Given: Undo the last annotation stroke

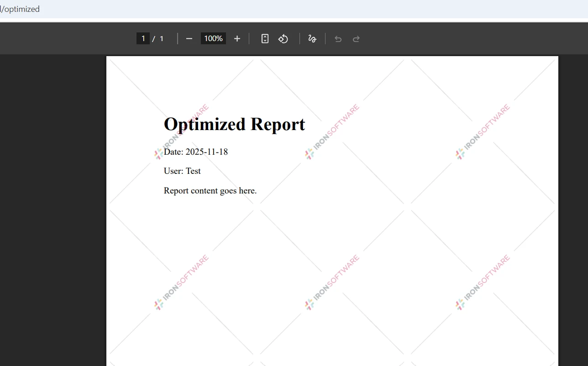Looking at the screenshot, I should pos(338,38).
